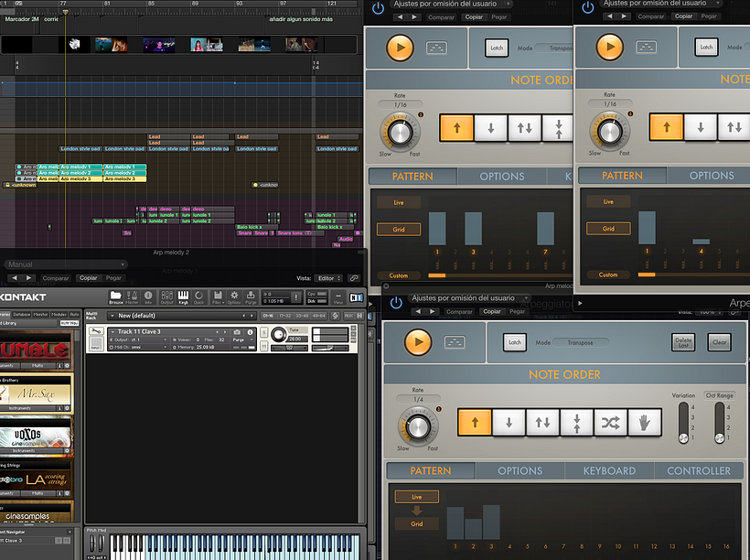Bypass rate 1/4 Arpeggiator with power icon
Viewport: 750px width, 560px height.
pos(395,303)
